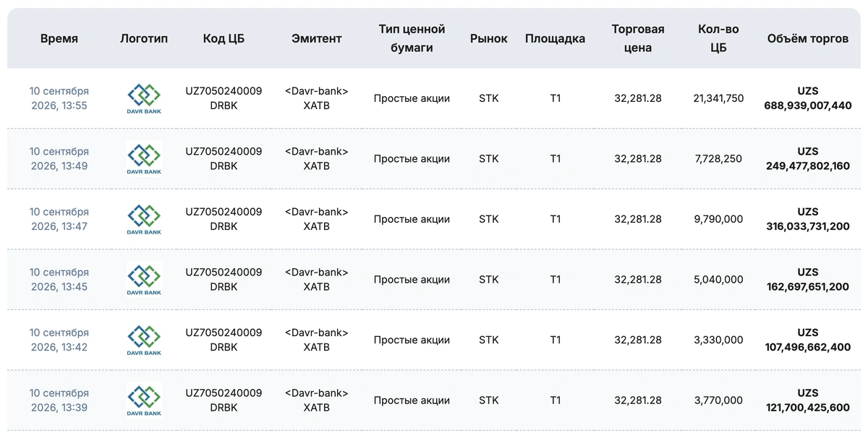Select the Тип ценной бумаги column header

(x=412, y=39)
